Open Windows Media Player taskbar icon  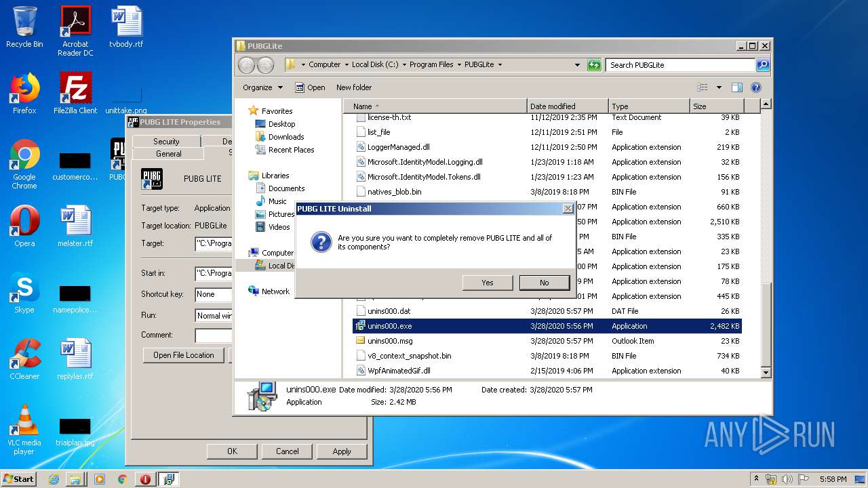(x=100, y=479)
